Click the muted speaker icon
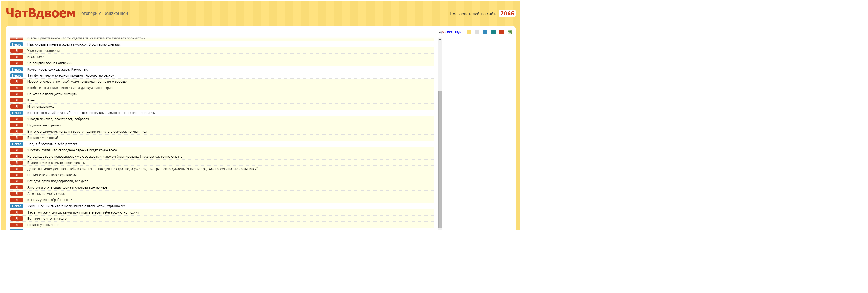The image size is (868, 293). pos(441,32)
